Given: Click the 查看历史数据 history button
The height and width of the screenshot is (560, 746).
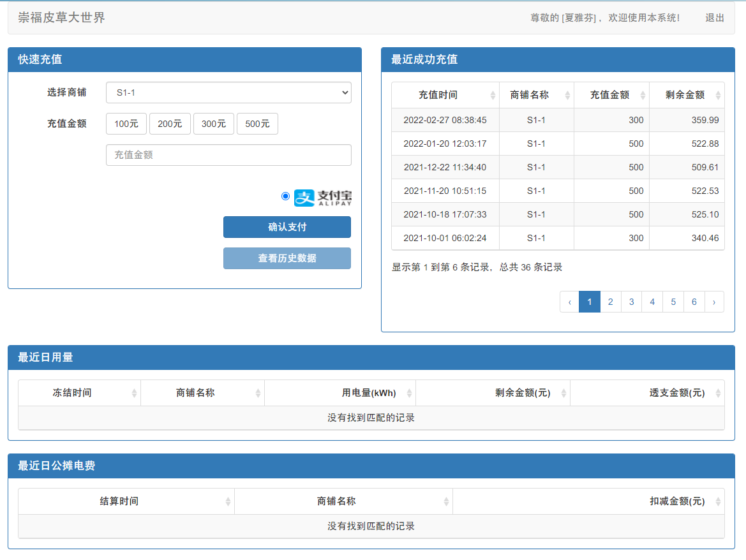Looking at the screenshot, I should pos(287,258).
